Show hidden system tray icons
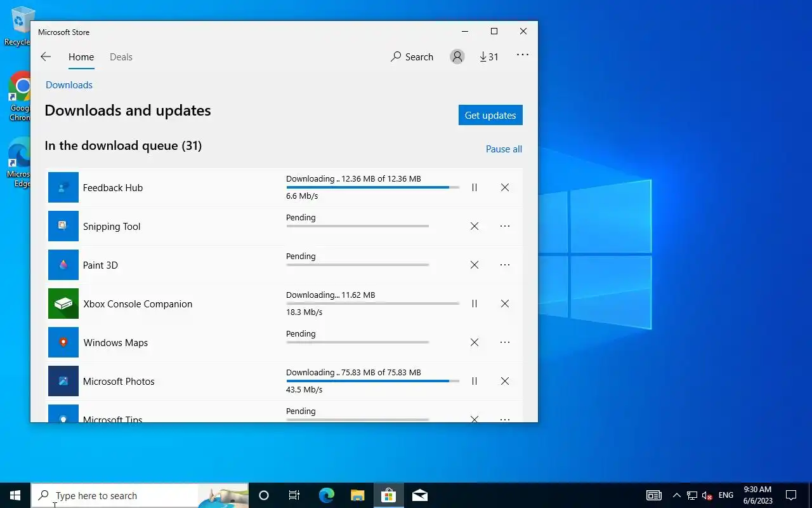The width and height of the screenshot is (812, 508). pos(676,495)
